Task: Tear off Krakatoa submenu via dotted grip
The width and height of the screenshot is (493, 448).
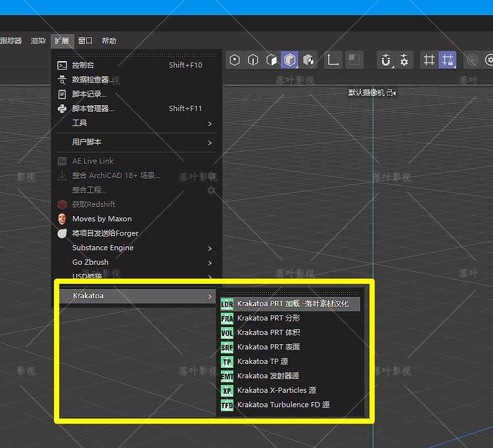Action: (x=290, y=294)
